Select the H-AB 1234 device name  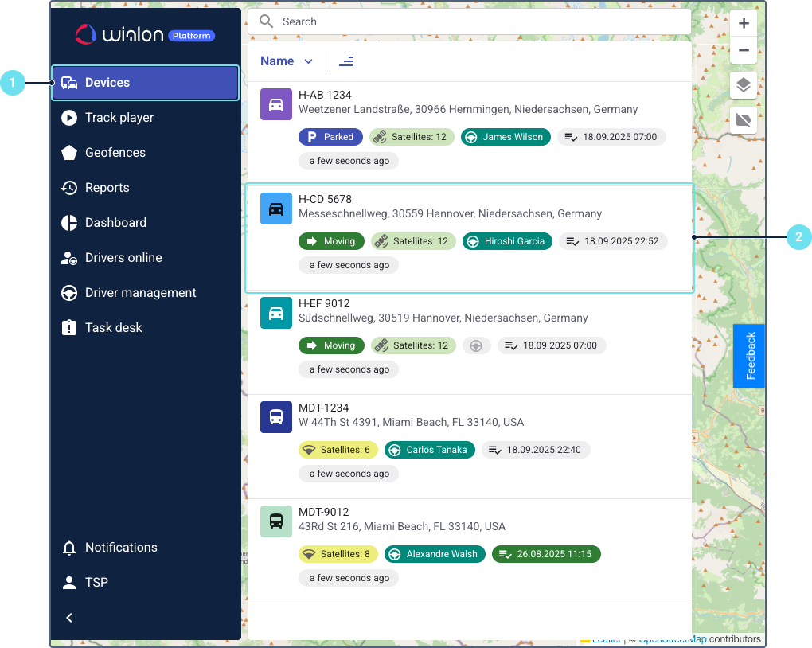(x=325, y=95)
